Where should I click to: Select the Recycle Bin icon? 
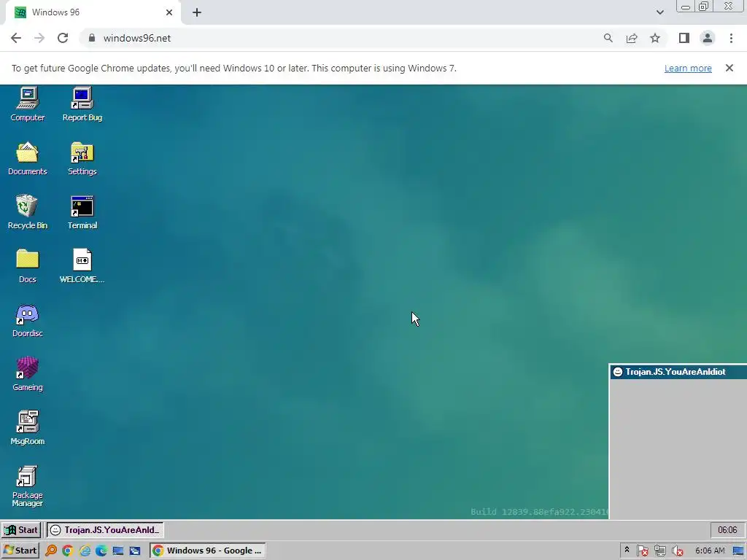click(x=27, y=212)
